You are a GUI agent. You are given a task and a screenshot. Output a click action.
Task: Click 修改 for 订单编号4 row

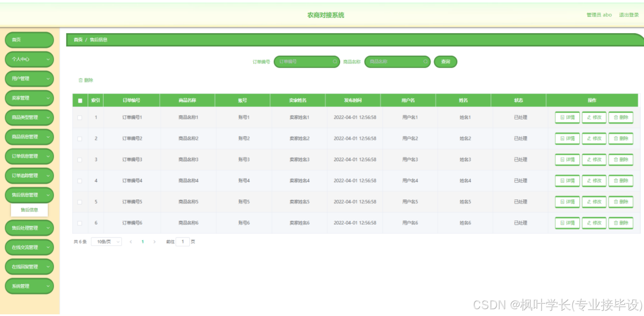coord(594,181)
